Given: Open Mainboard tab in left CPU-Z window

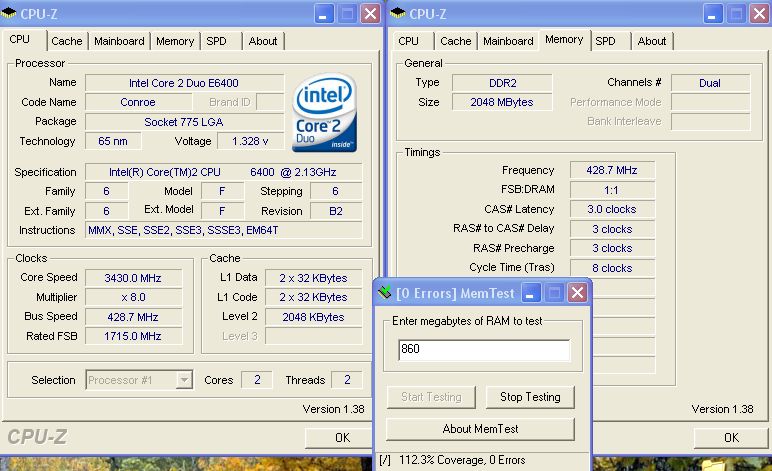Looking at the screenshot, I should [x=120, y=41].
